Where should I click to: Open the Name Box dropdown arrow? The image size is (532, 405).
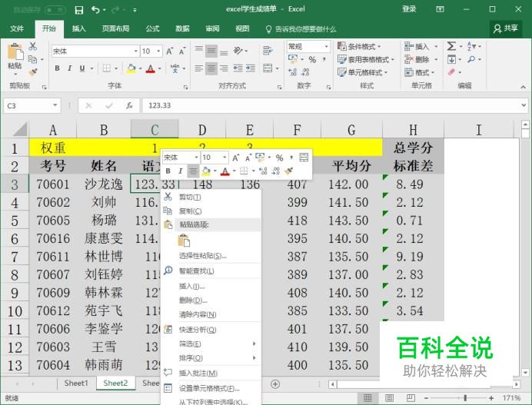[55, 105]
